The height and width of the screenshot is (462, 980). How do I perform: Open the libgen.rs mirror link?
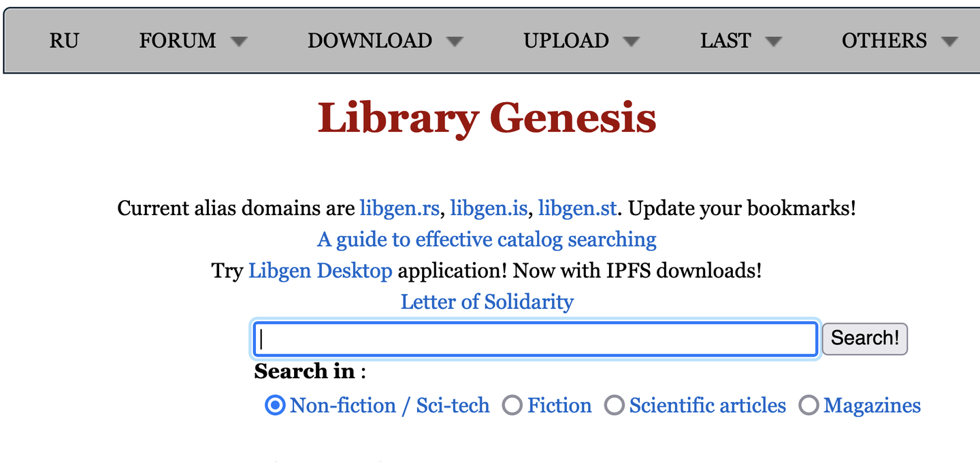[399, 208]
